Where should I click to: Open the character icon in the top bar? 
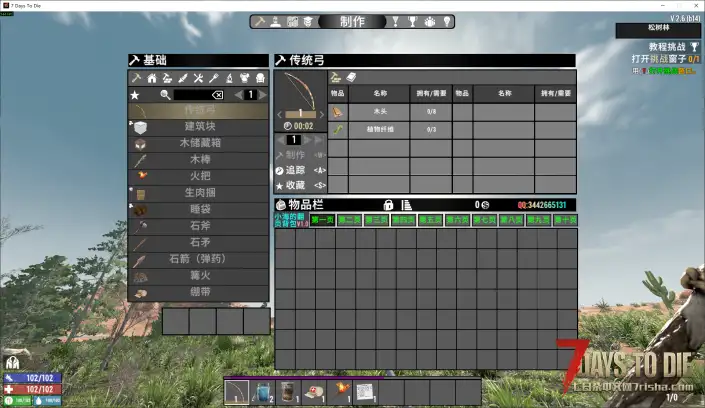click(276, 22)
